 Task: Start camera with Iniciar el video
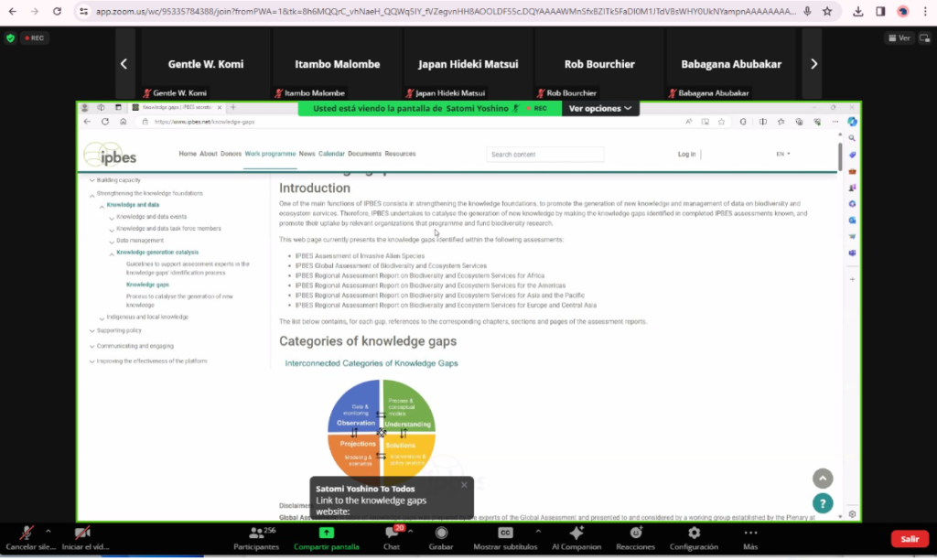pyautogui.click(x=82, y=533)
